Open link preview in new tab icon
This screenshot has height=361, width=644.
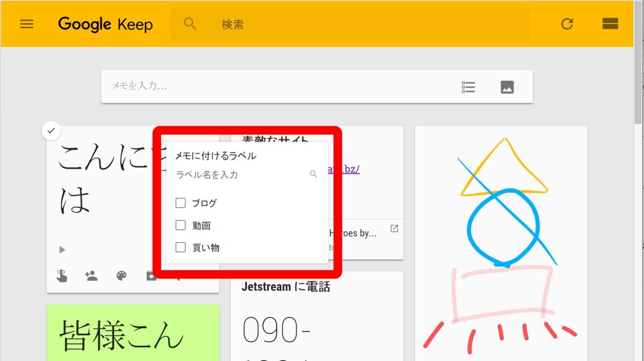[394, 229]
